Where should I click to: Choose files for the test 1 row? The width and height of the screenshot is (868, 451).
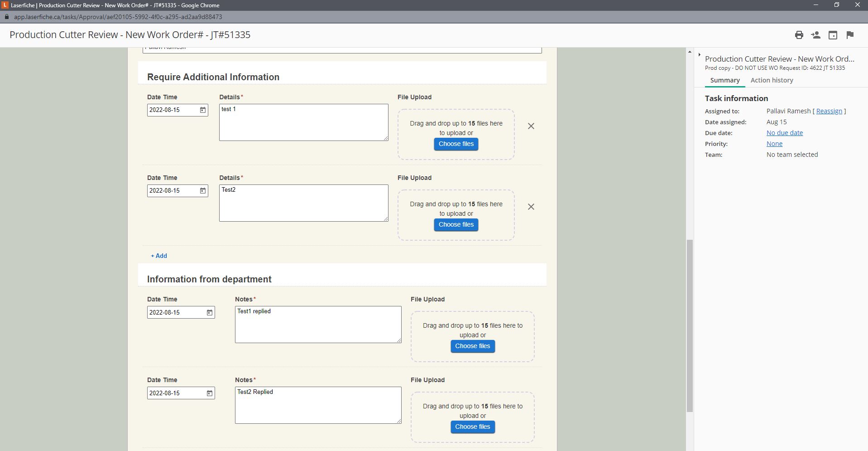[x=456, y=144]
